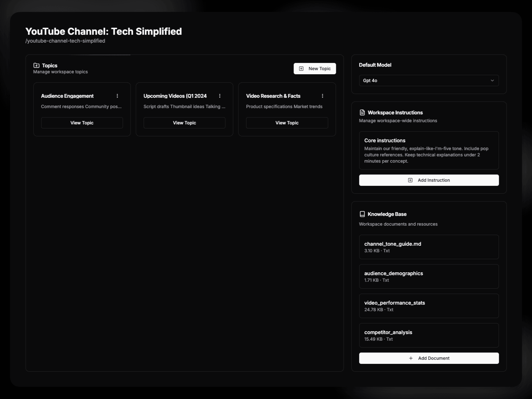Open the Audience Engagement three-dot menu

tap(117, 96)
